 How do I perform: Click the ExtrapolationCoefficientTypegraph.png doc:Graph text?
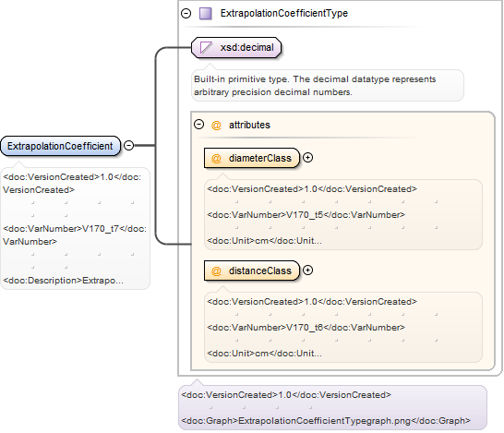pyautogui.click(x=326, y=420)
